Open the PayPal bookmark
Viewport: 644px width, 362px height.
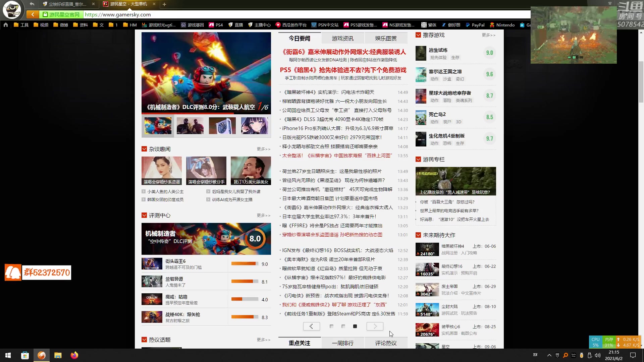point(475,25)
